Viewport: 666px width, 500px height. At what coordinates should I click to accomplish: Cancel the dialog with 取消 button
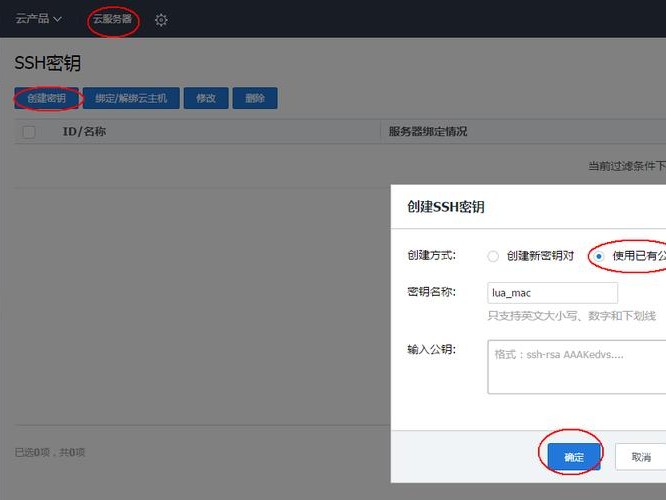(641, 457)
